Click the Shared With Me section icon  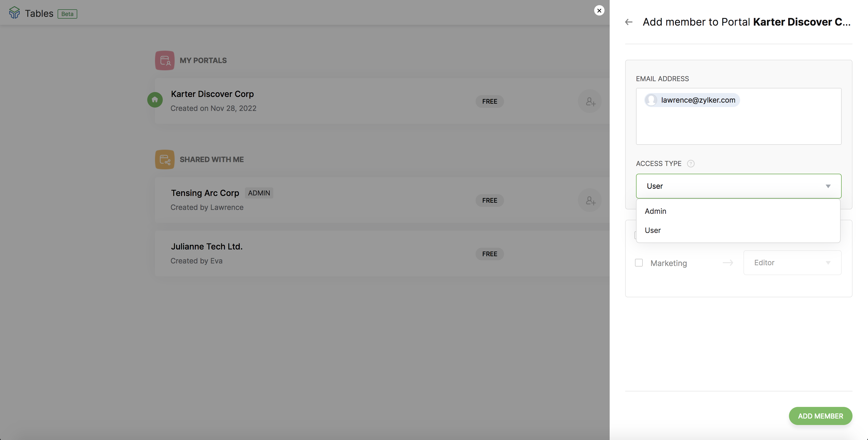(165, 160)
